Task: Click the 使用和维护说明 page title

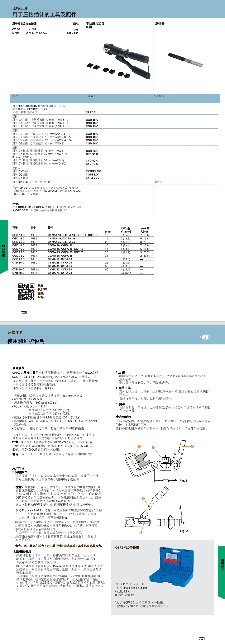Action: [x=26, y=341]
